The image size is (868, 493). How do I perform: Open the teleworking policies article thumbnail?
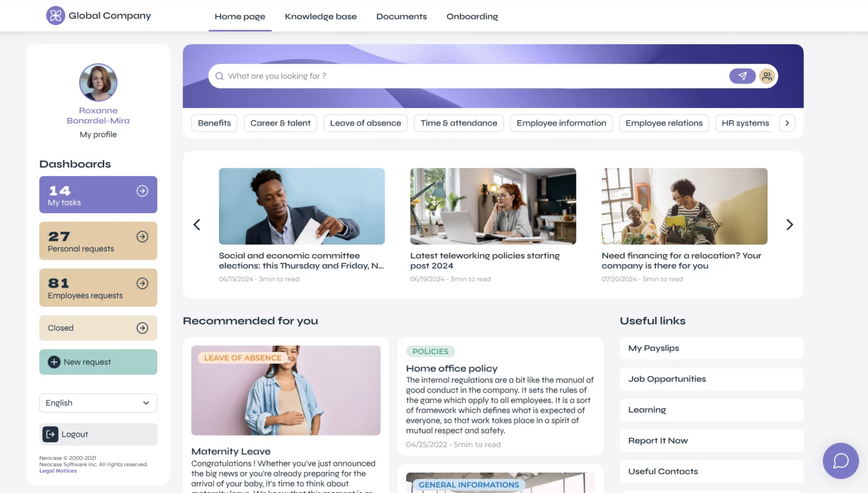pos(493,206)
